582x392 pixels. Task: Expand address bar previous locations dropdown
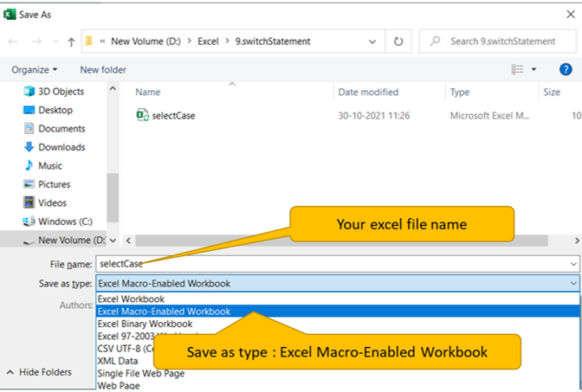[372, 42]
